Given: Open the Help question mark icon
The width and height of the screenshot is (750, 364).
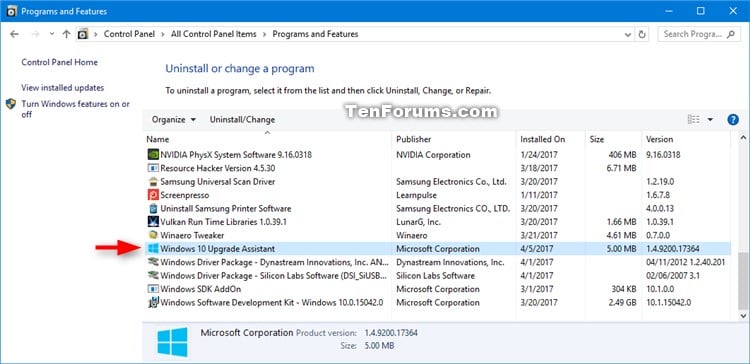Looking at the screenshot, I should point(733,120).
